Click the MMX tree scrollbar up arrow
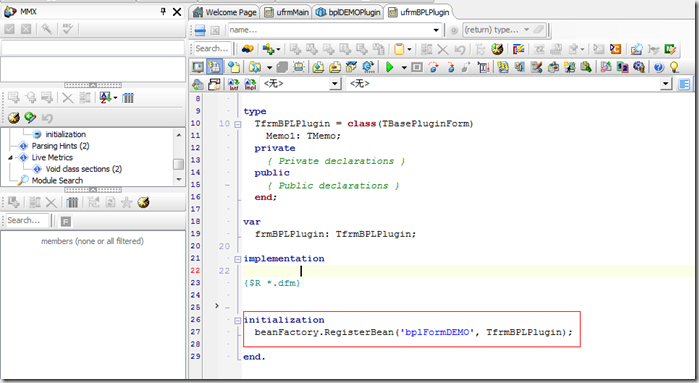The image size is (699, 383). pyautogui.click(x=179, y=135)
